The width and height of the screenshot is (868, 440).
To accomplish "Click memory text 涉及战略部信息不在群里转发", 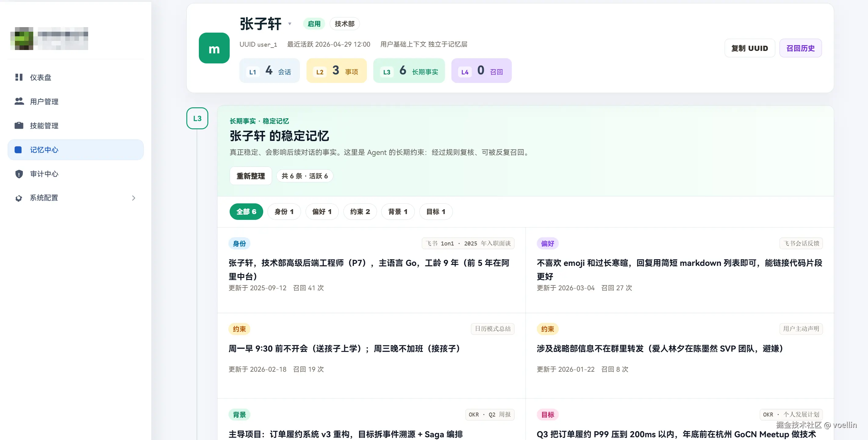I will click(659, 348).
